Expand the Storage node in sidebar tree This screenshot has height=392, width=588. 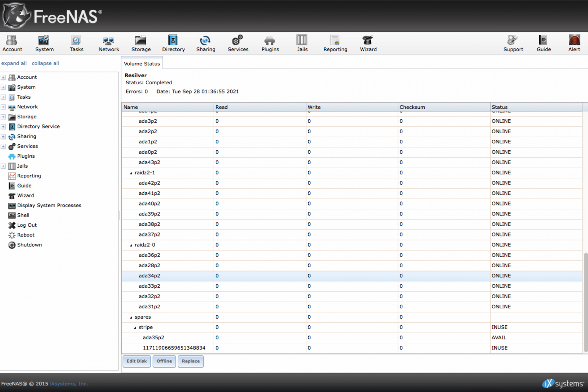(x=3, y=117)
